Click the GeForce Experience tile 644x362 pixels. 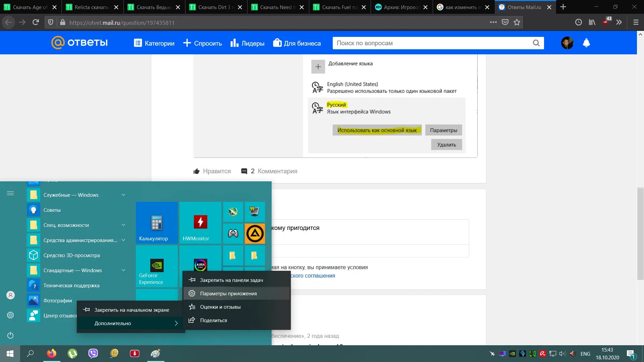157,266
